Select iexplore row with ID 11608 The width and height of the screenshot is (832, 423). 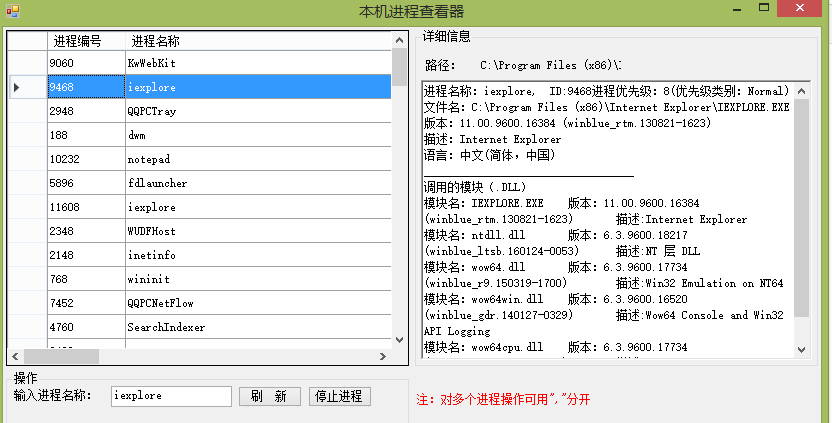click(258, 207)
